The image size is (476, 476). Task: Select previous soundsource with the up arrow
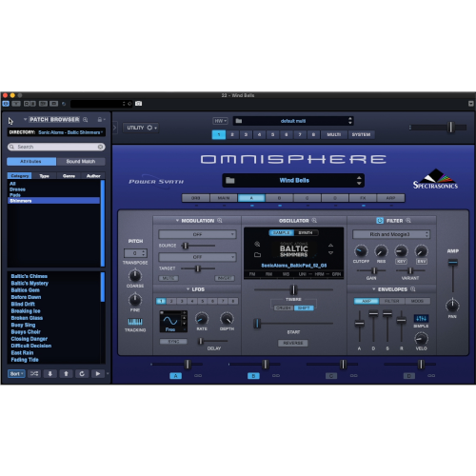pos(330,246)
